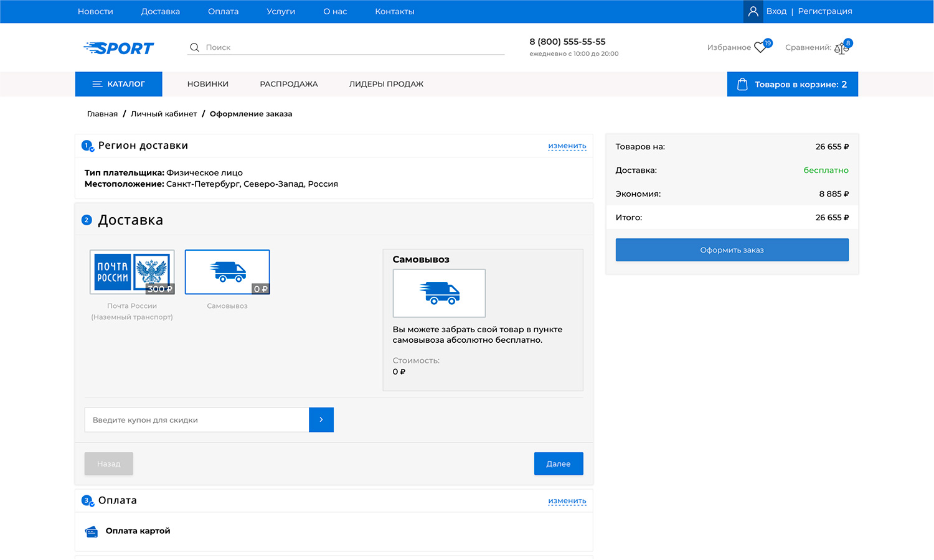
Task: Click the SPORT logo
Action: coord(118,48)
